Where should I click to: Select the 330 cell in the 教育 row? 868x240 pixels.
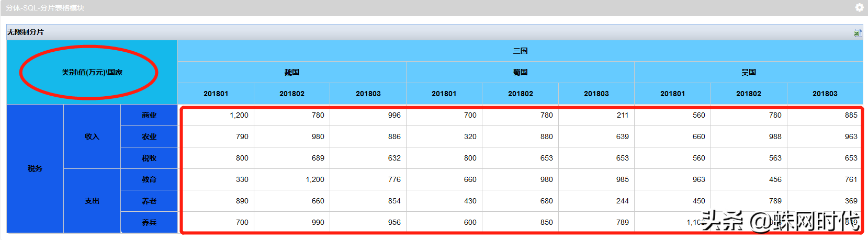216,179
